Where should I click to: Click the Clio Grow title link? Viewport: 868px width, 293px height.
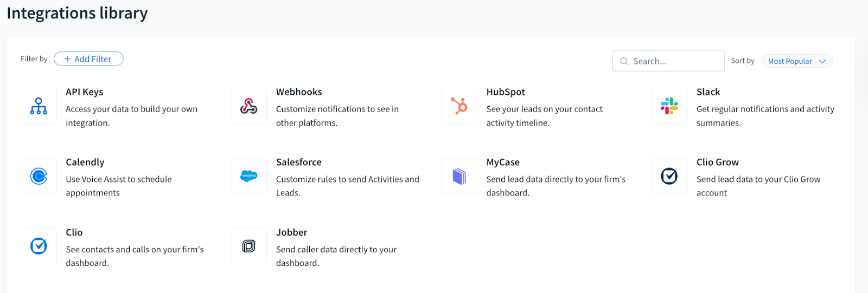coord(718,162)
